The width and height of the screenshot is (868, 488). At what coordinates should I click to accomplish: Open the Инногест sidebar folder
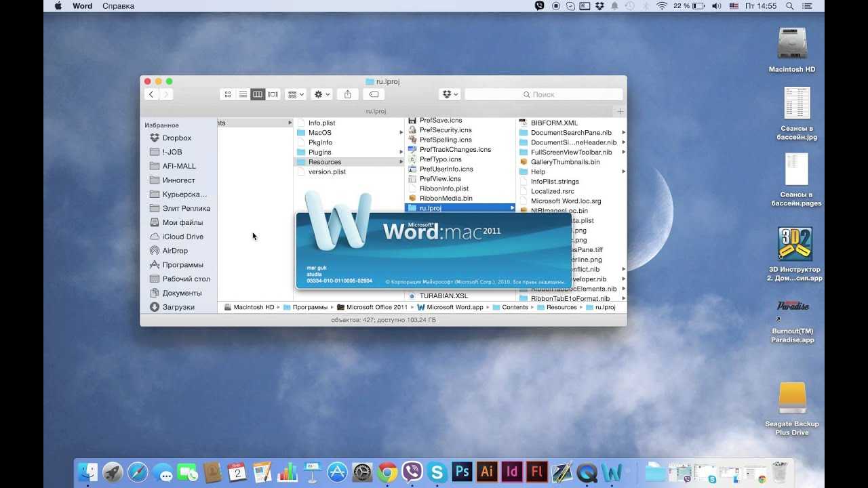click(x=178, y=180)
